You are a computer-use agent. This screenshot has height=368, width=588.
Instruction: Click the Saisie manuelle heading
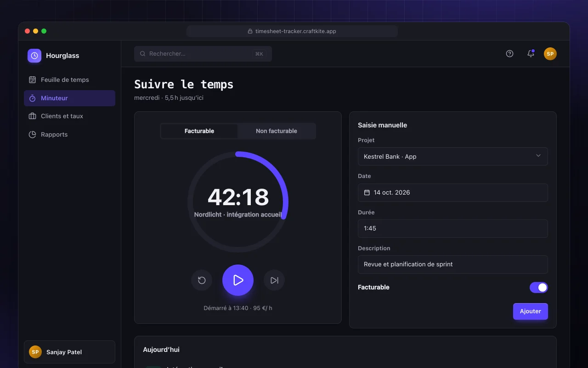point(382,125)
